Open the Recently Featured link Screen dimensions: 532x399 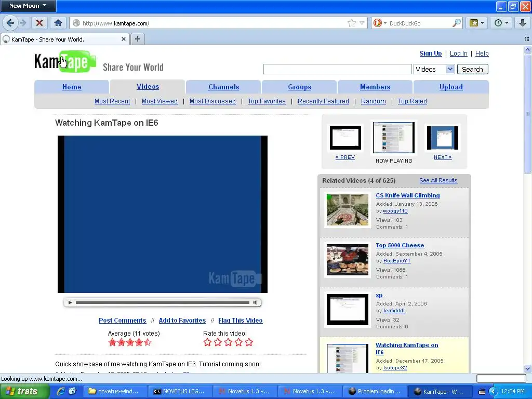click(323, 101)
